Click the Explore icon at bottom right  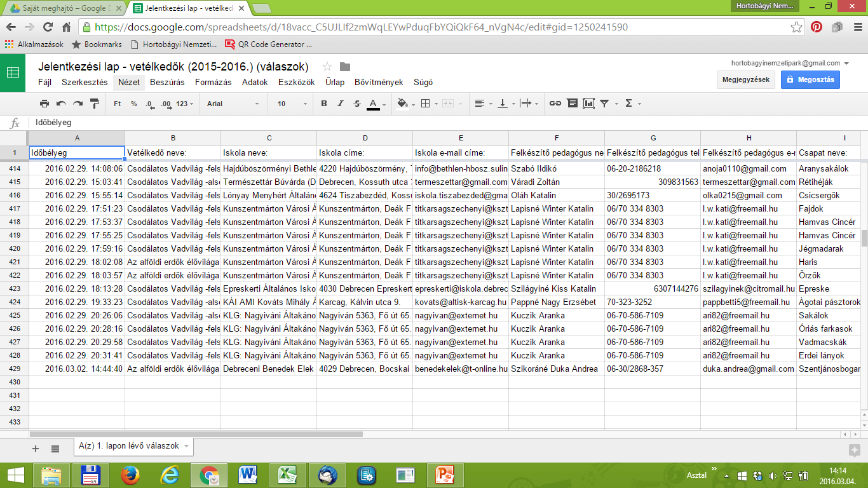(854, 450)
